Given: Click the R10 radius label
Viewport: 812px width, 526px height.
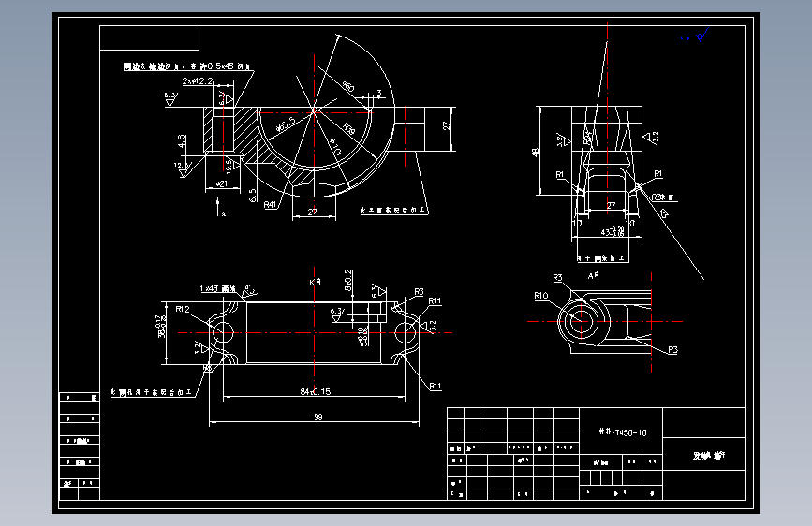Looking at the screenshot, I should [541, 296].
